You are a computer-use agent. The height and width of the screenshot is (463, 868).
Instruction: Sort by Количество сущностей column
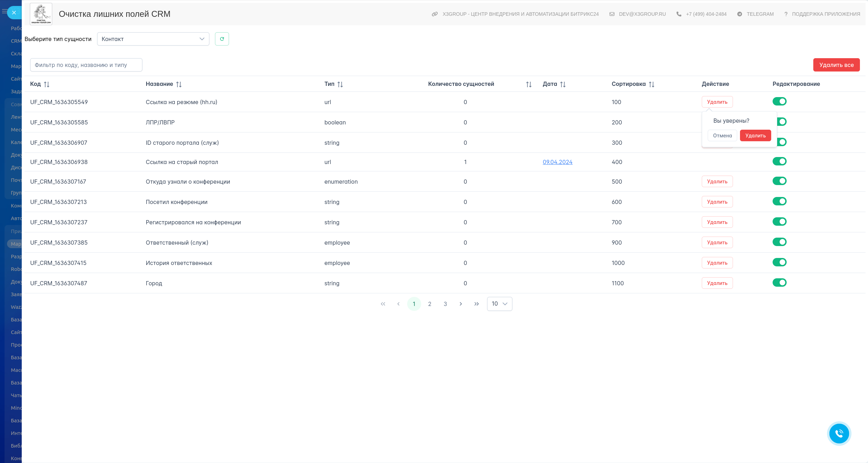tap(529, 84)
